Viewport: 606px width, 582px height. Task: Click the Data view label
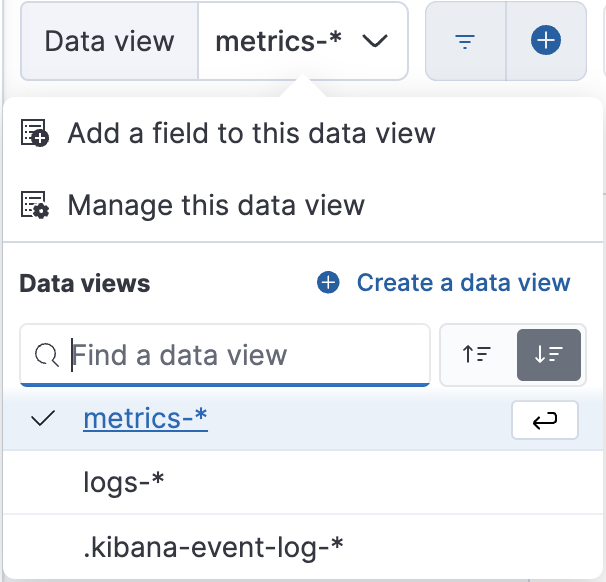coord(109,41)
